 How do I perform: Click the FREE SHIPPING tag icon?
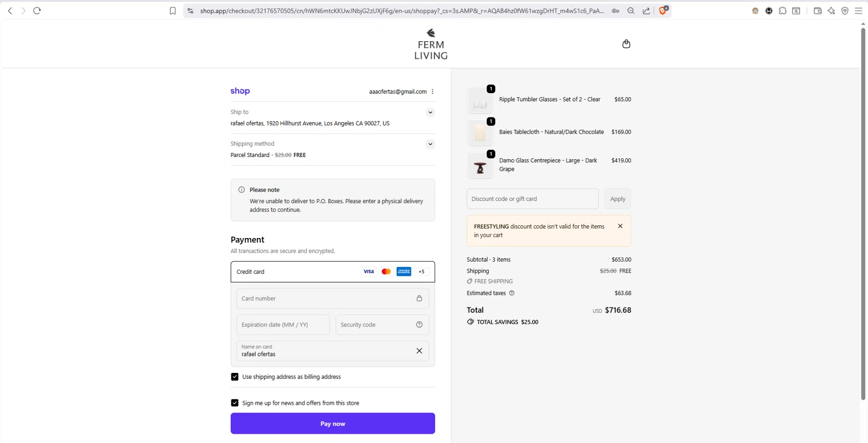(x=470, y=281)
